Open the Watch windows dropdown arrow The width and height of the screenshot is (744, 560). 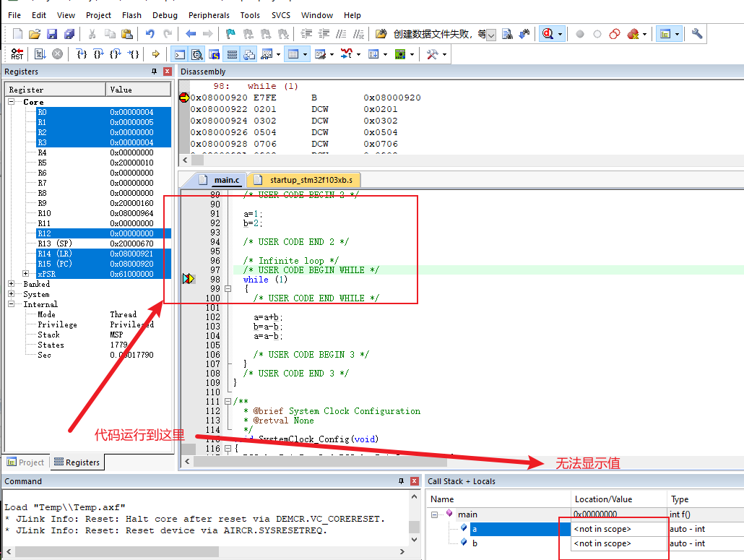279,55
